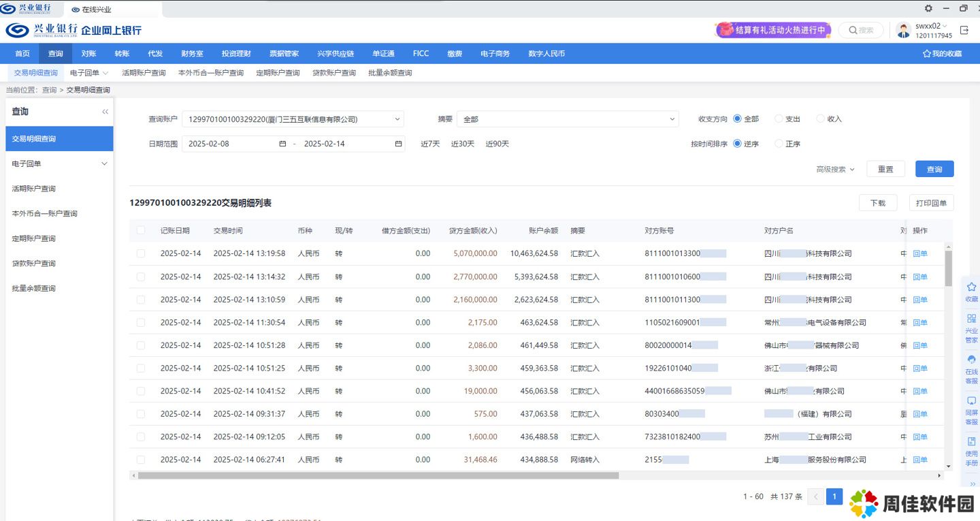Click the 收藏 star icon on right rail
The width and height of the screenshot is (980, 521).
click(x=971, y=287)
